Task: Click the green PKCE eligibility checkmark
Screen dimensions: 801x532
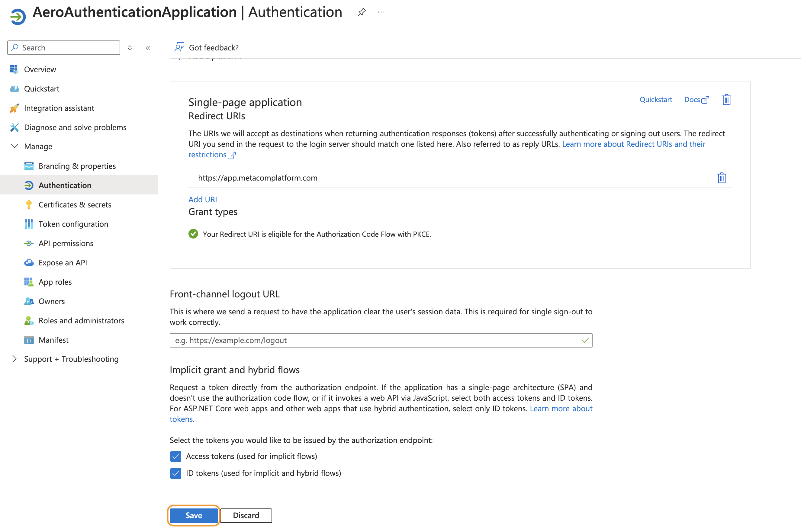Action: coord(193,234)
